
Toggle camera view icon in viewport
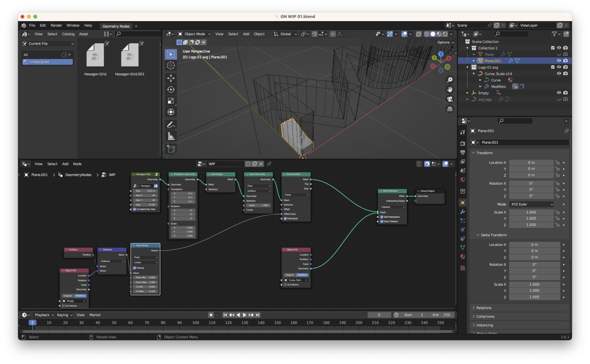[450, 99]
